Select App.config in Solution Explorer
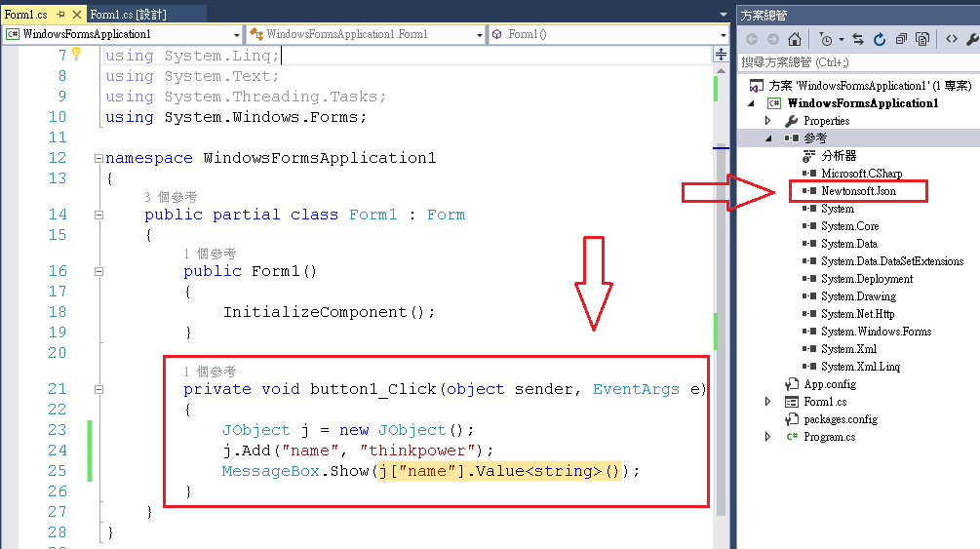Screen dimensions: 980x549 tap(830, 384)
